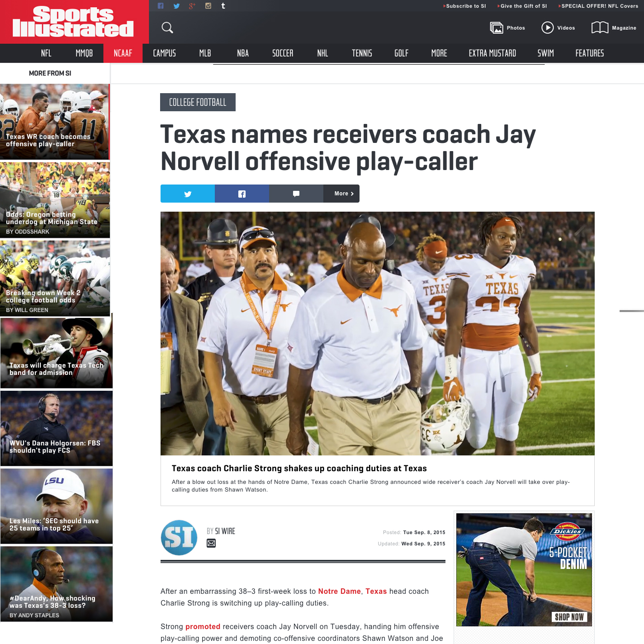Open Oregon betting underdog odds story
The width and height of the screenshot is (644, 644).
(x=55, y=200)
